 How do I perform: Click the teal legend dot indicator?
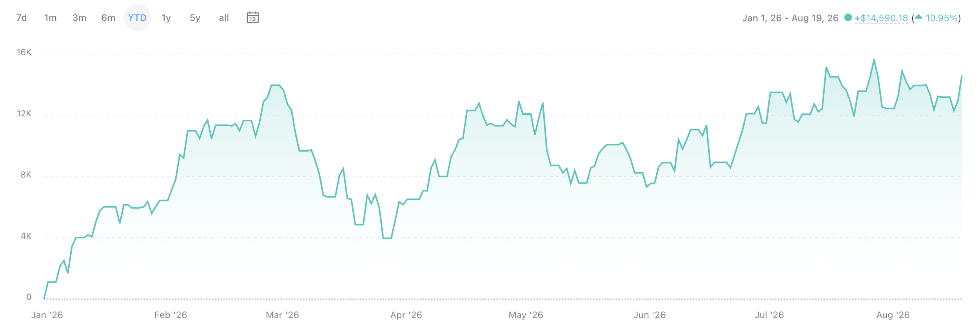848,18
